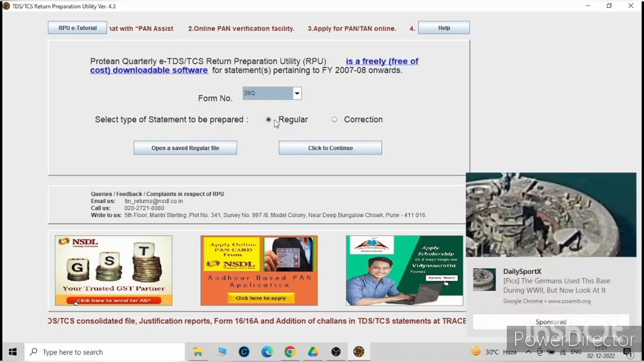Screen dimensions: 644x362
Task: Select the Correction statement radio button
Action: click(x=334, y=120)
